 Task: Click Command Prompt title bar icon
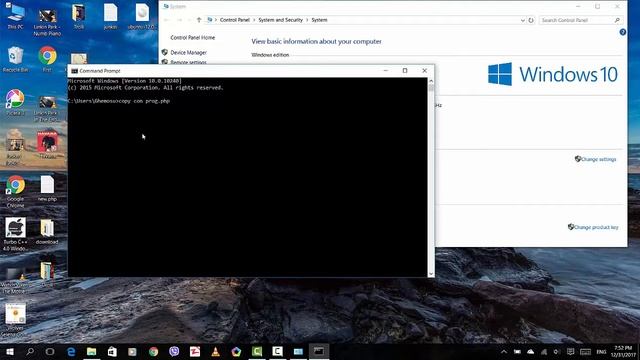coord(74,71)
